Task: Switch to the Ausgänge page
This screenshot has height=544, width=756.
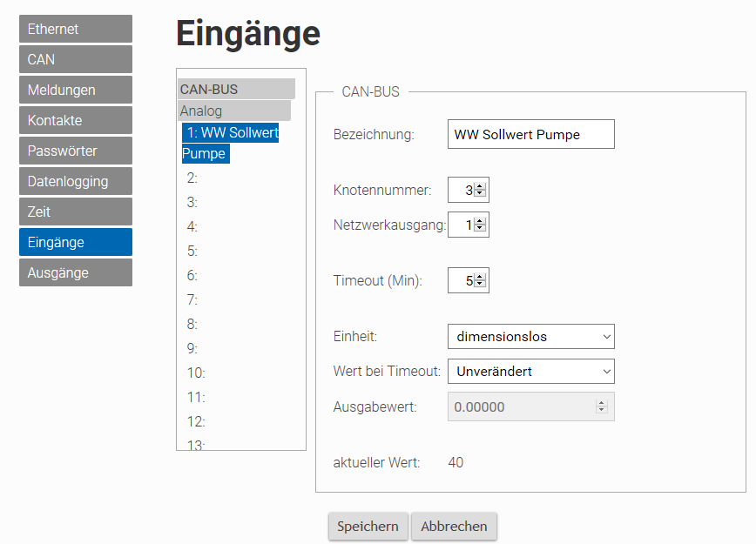Action: [76, 272]
